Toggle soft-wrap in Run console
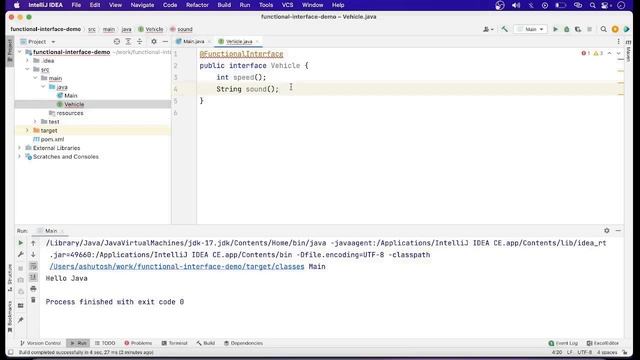This screenshot has height=360, width=640. tap(33, 266)
